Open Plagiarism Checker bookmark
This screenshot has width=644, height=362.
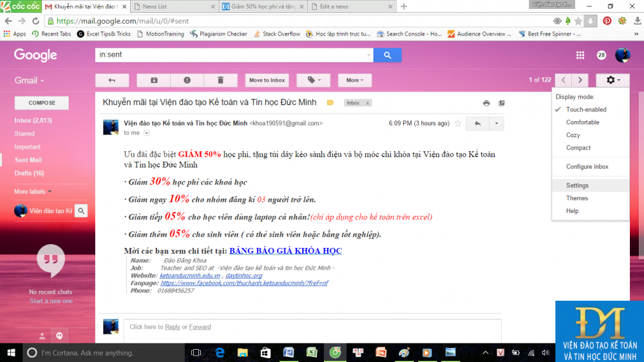tap(218, 34)
